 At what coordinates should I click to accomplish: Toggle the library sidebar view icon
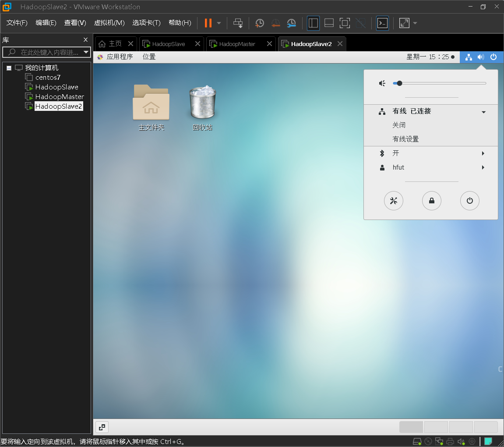tap(313, 23)
